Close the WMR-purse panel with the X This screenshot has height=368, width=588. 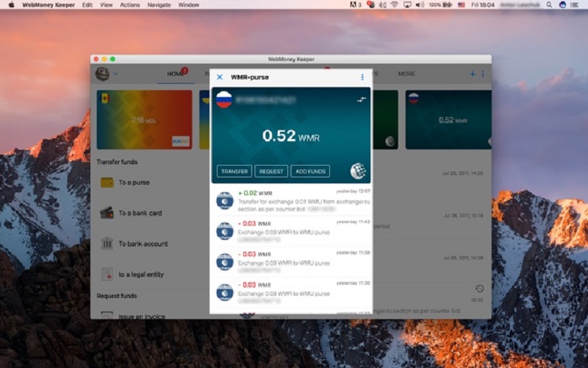(220, 77)
